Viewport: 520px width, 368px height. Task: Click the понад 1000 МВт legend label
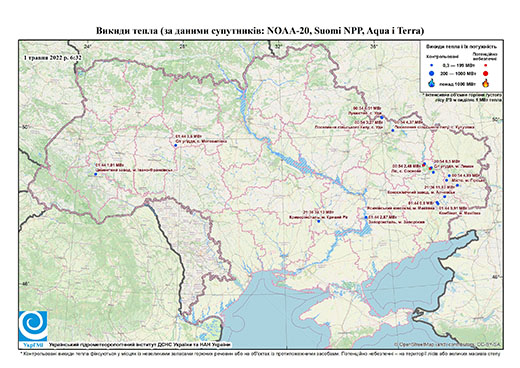tap(458, 83)
